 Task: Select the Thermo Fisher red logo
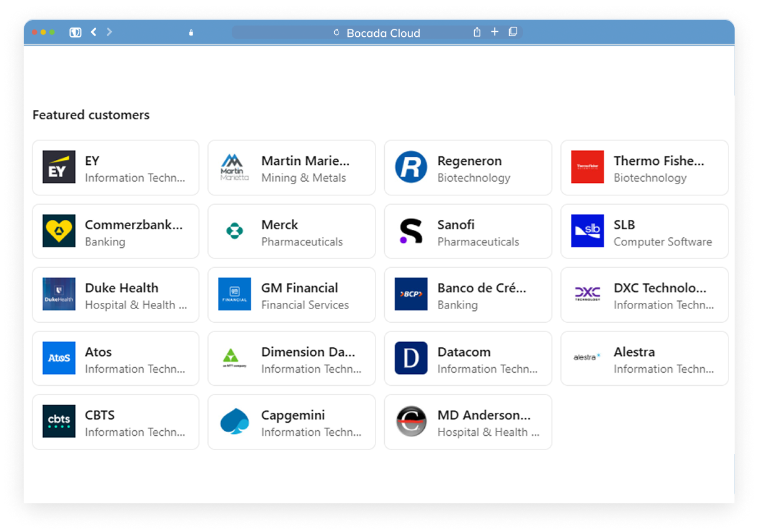[587, 167]
